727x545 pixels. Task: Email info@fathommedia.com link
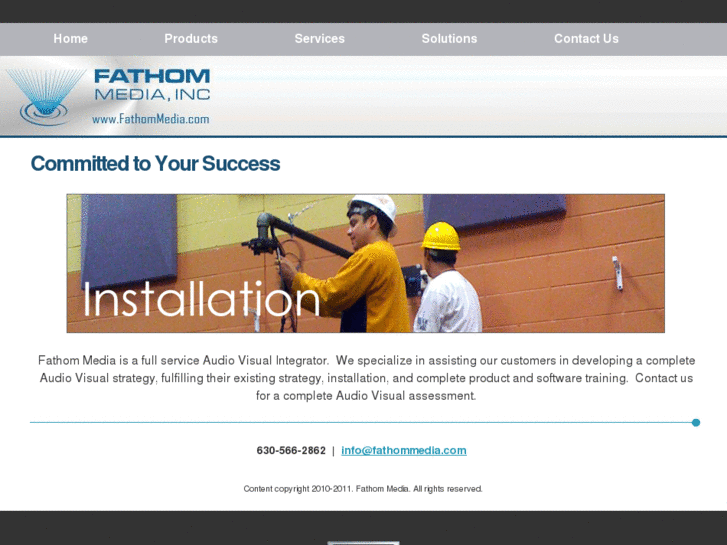click(x=404, y=450)
